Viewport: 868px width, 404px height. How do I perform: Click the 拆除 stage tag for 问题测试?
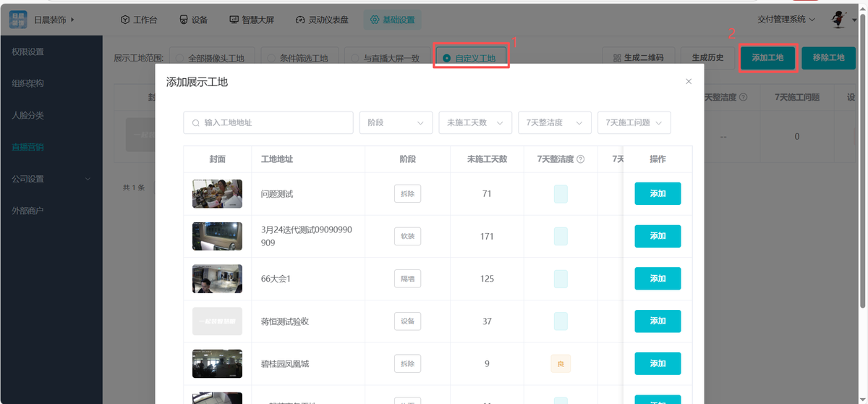pyautogui.click(x=407, y=194)
